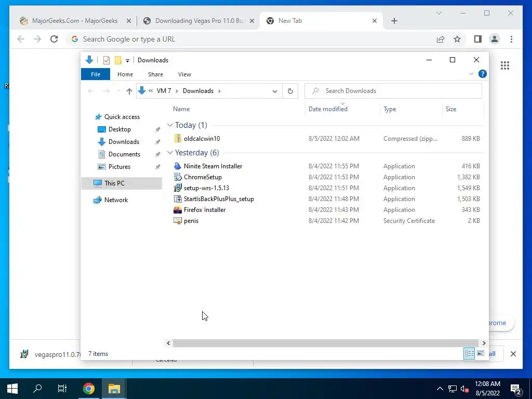
Task: Expand the ribbon with the chevron
Action: coord(471,74)
